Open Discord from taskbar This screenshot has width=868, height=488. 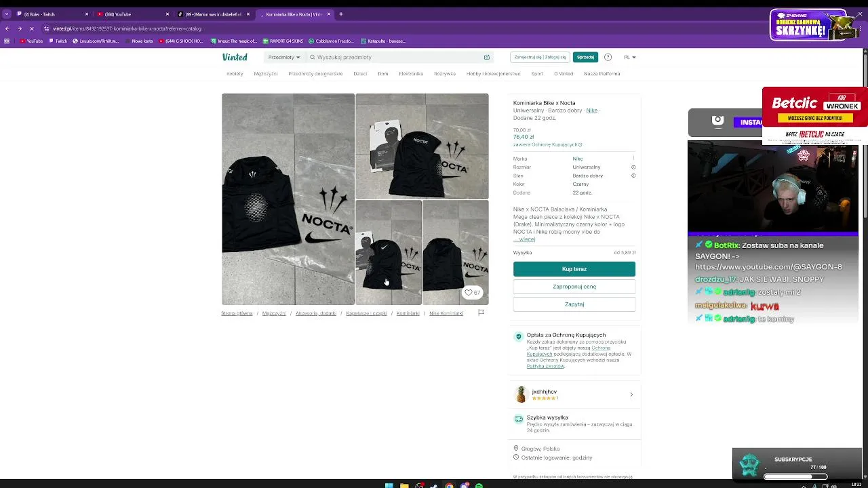pos(465,485)
